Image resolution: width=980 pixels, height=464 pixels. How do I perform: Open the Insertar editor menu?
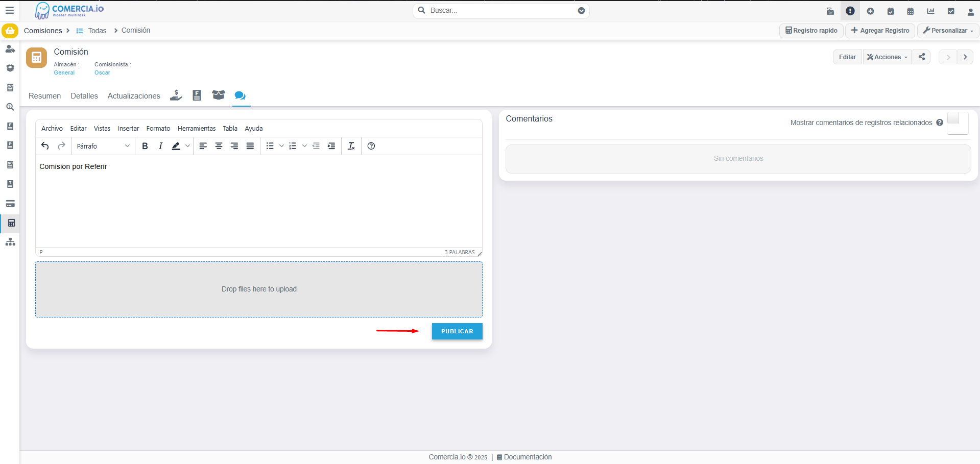click(x=128, y=129)
